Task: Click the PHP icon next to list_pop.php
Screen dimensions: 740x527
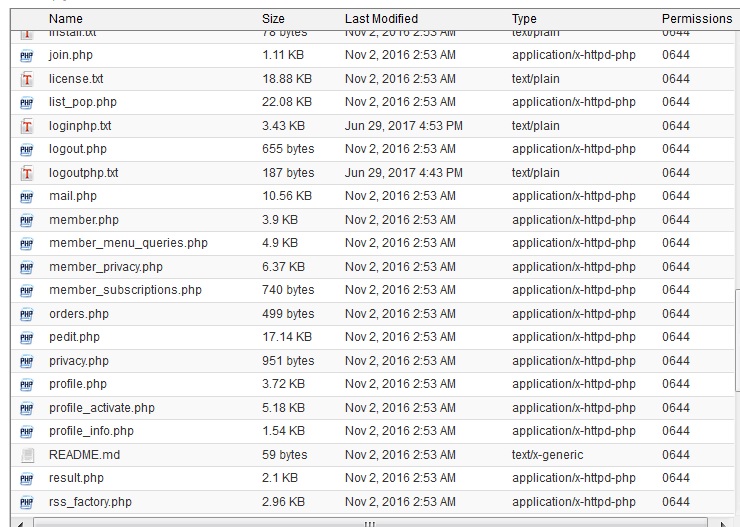Action: pyautogui.click(x=27, y=103)
